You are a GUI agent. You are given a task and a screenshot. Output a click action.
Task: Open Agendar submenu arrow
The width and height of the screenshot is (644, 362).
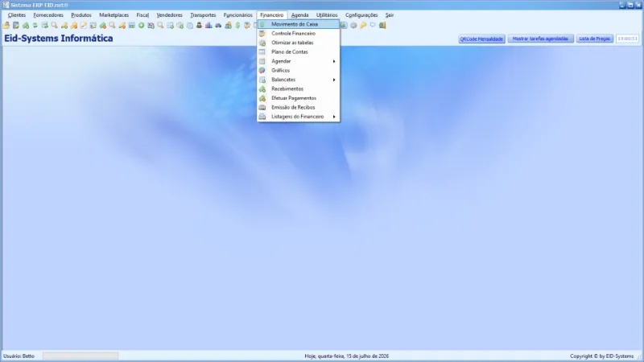click(x=334, y=61)
